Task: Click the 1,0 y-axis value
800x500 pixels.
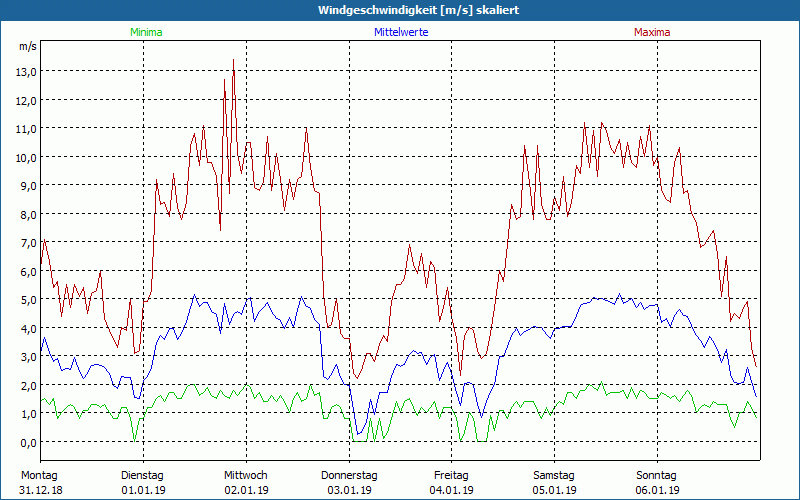Action: coord(28,414)
